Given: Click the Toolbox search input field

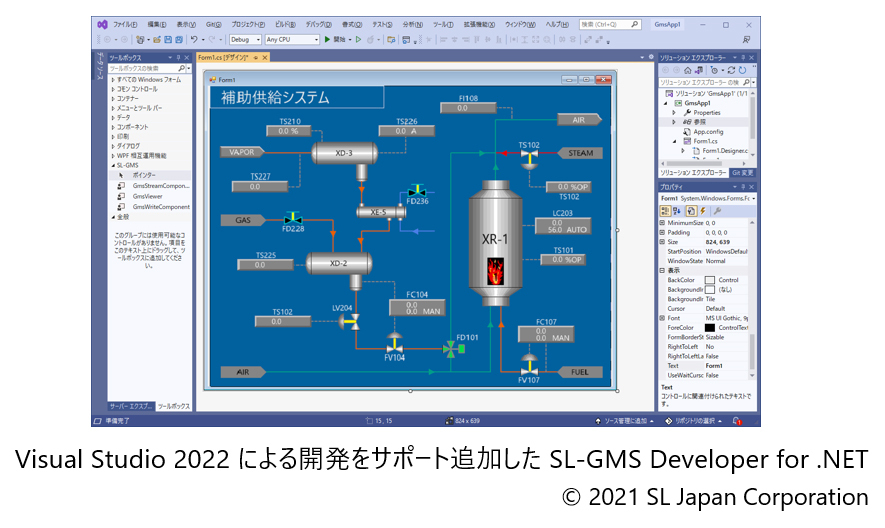Looking at the screenshot, I should pyautogui.click(x=143, y=68).
